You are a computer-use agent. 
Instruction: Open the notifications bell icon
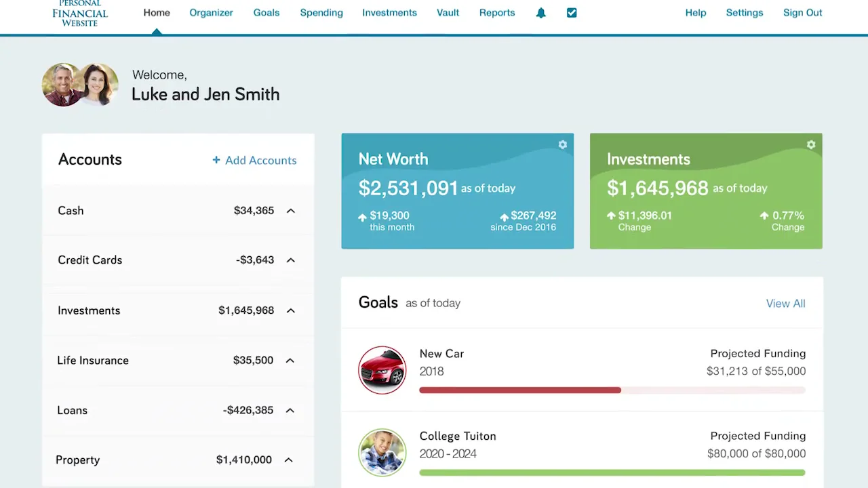coord(540,13)
